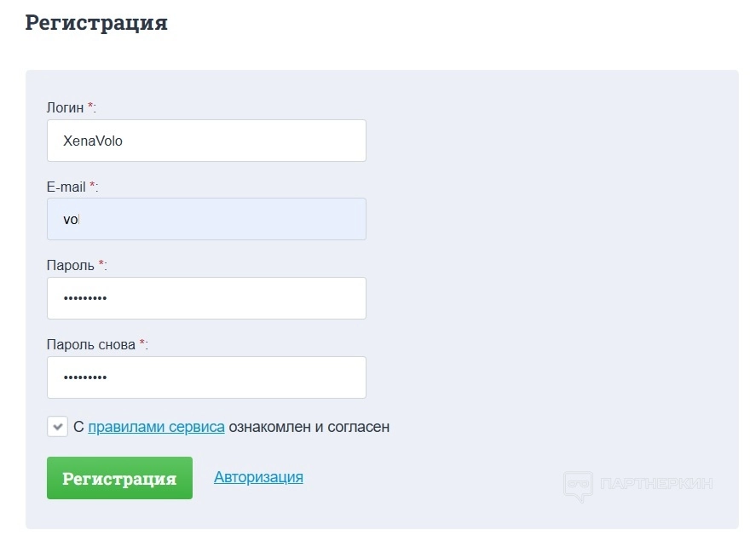756x547 pixels.
Task: Click the E-mail field label
Action: [66, 187]
